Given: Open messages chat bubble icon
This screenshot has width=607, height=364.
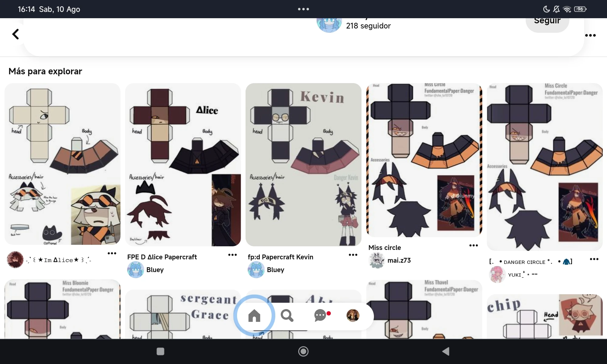Looking at the screenshot, I should [320, 315].
